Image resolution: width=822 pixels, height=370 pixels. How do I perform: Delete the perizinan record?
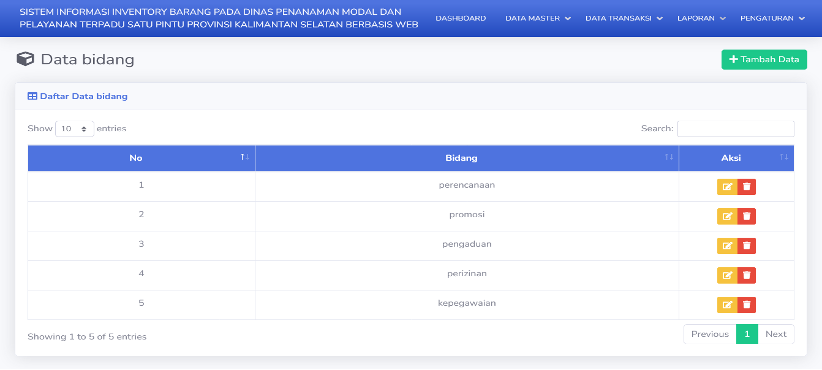tap(747, 275)
